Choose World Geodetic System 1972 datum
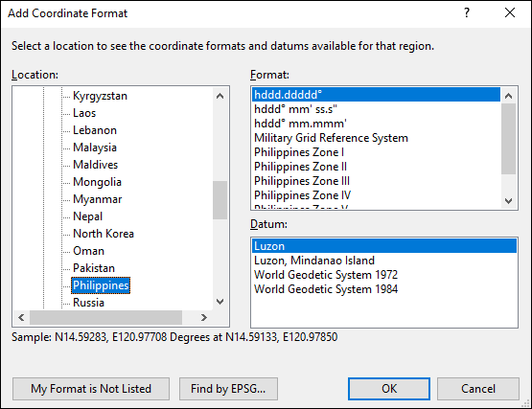The width and height of the screenshot is (532, 409). (384, 275)
